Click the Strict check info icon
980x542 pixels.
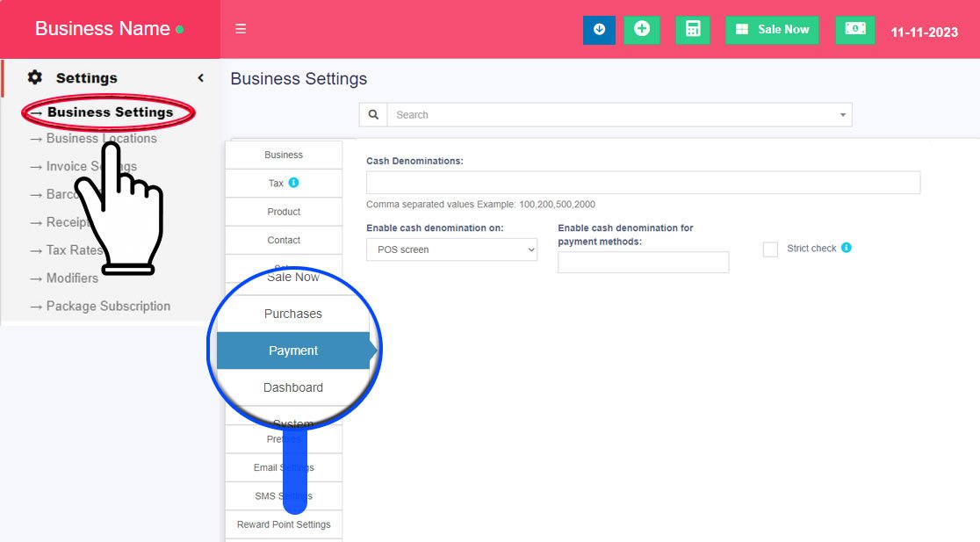coord(847,248)
